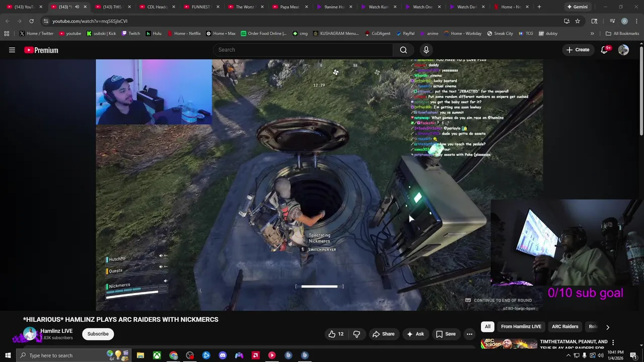
Task: Reload the page in Chrome
Action: coord(31,21)
